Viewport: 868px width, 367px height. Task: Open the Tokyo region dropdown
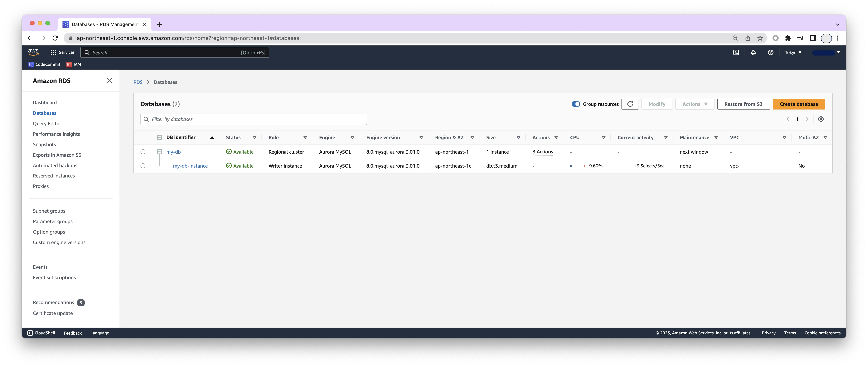pyautogui.click(x=793, y=53)
